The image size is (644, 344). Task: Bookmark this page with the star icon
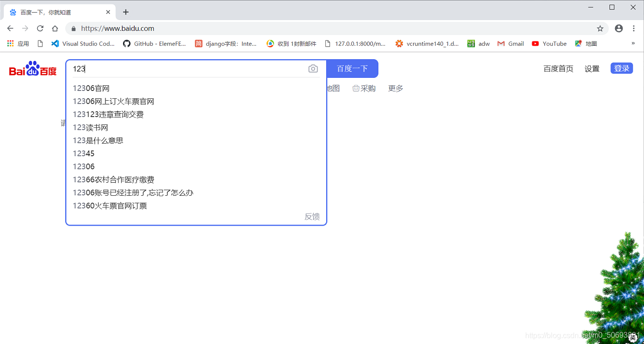600,28
